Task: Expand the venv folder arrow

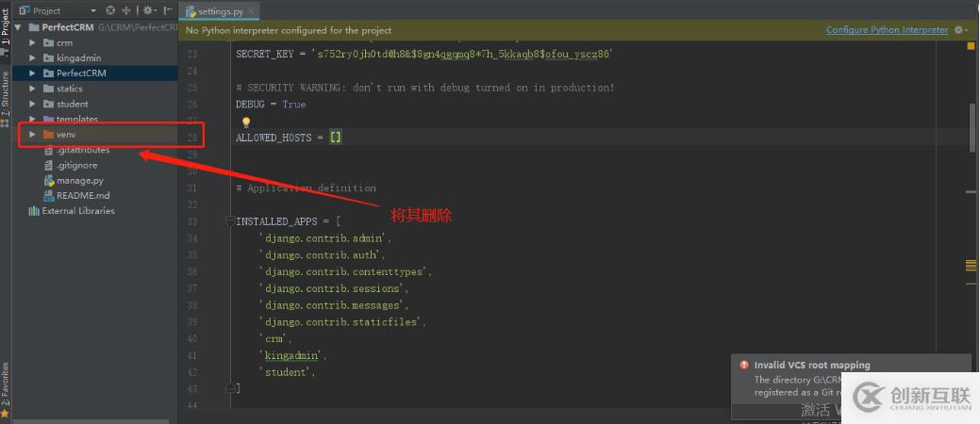Action: [x=32, y=134]
